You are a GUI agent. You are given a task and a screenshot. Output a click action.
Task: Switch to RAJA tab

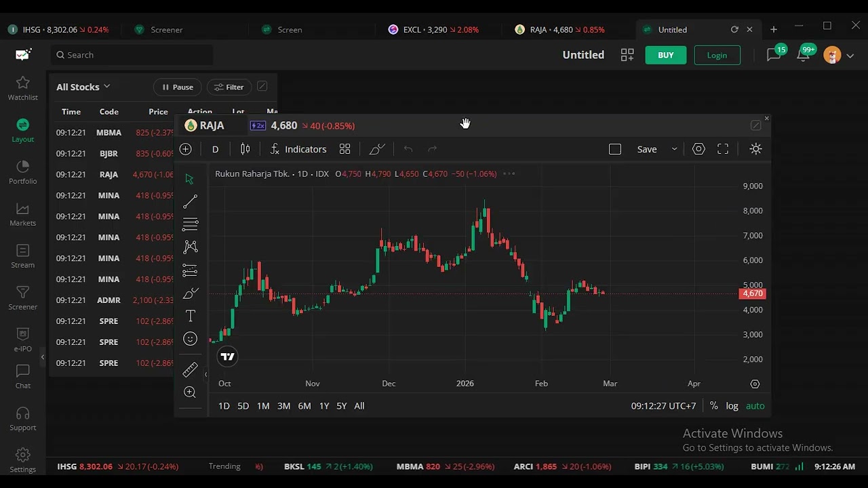pyautogui.click(x=560, y=30)
